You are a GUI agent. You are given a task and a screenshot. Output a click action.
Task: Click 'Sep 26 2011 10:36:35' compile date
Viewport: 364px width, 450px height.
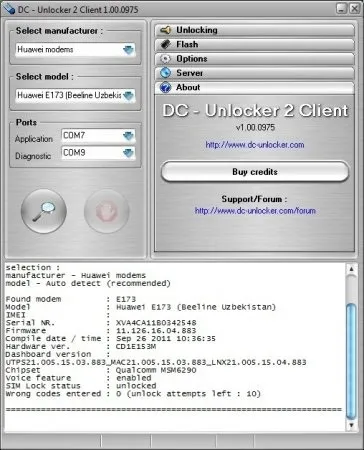click(x=166, y=339)
